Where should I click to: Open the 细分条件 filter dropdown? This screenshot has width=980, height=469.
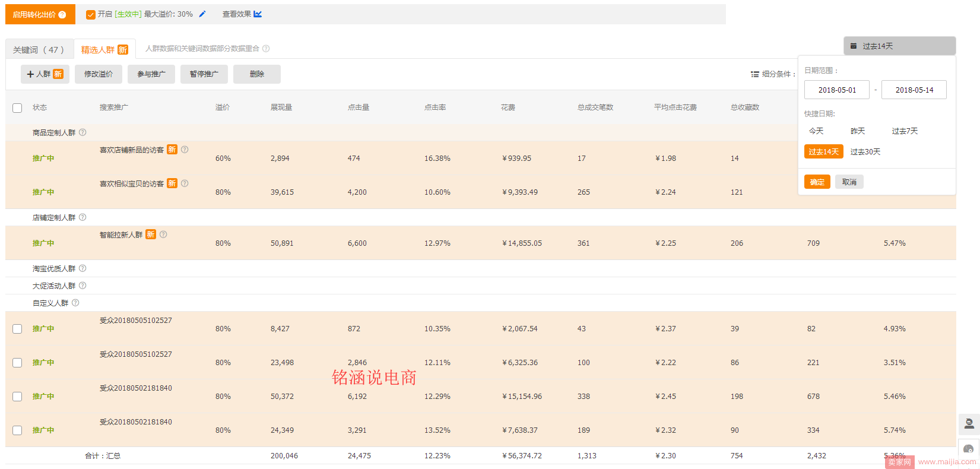click(772, 74)
